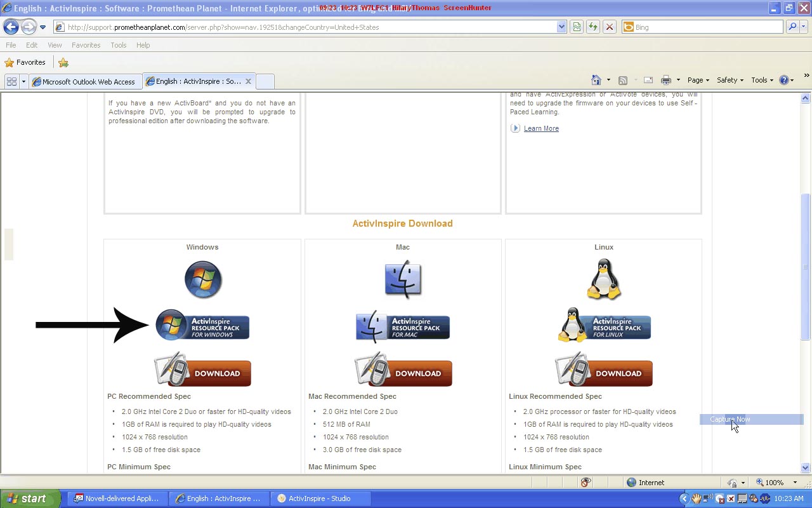Click the InPrivate filtering status bar icon
This screenshot has width=812, height=508.
[586, 483]
